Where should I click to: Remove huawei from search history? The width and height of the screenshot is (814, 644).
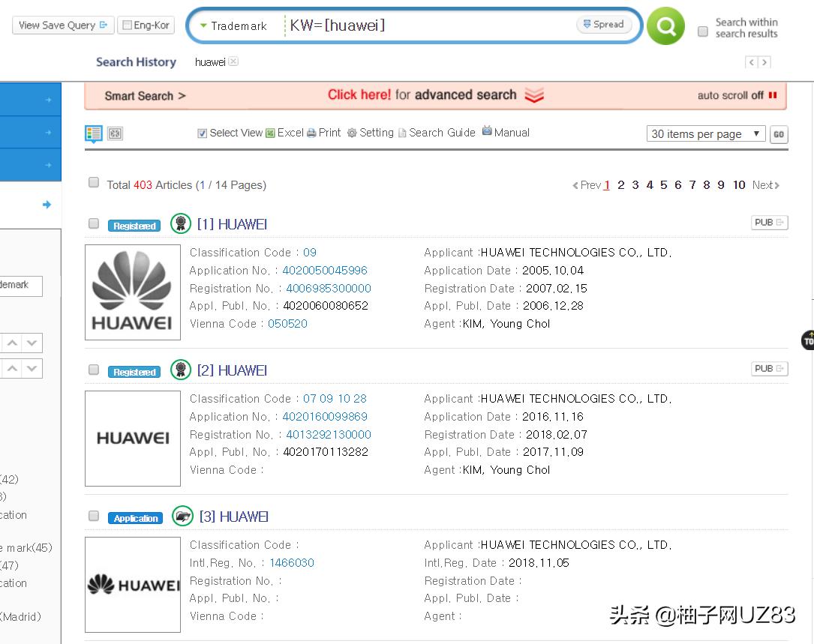233,61
